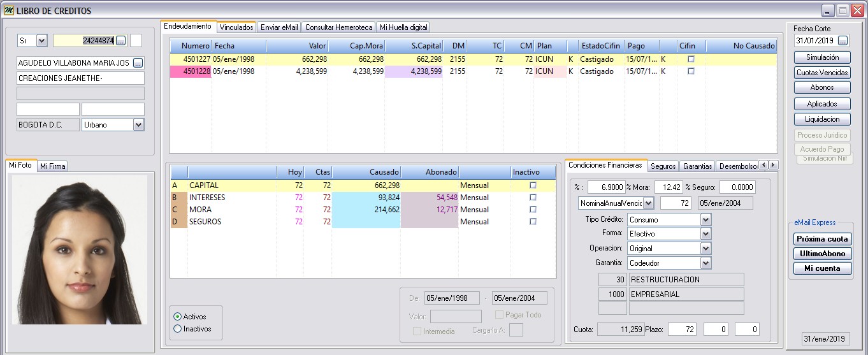The image size is (868, 355).
Task: Open the Urbano zone dropdown
Action: click(138, 125)
